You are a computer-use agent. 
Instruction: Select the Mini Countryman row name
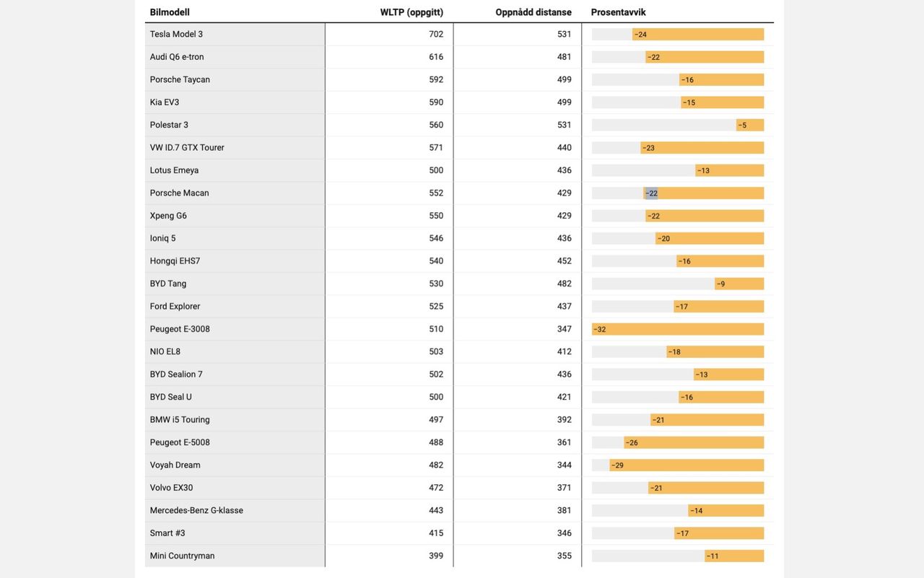click(x=182, y=556)
